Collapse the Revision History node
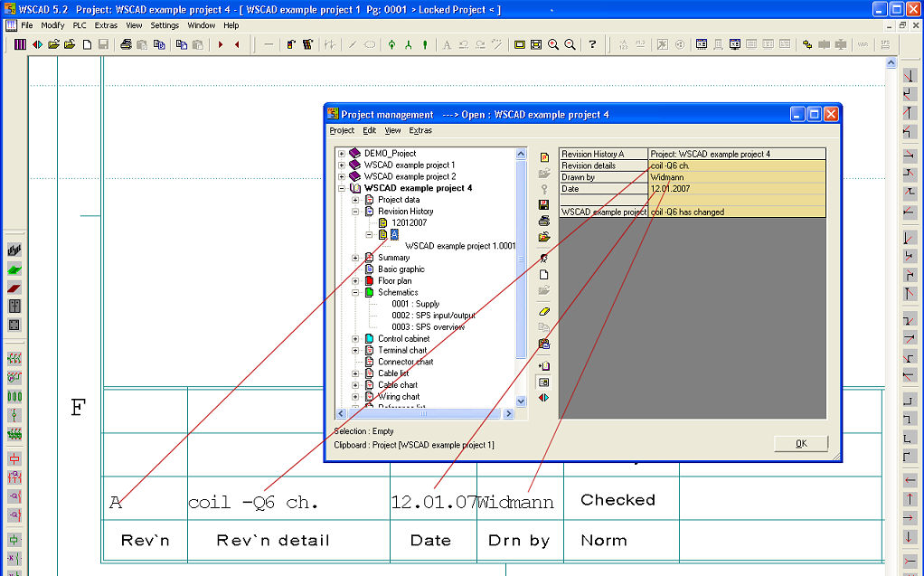 point(355,211)
